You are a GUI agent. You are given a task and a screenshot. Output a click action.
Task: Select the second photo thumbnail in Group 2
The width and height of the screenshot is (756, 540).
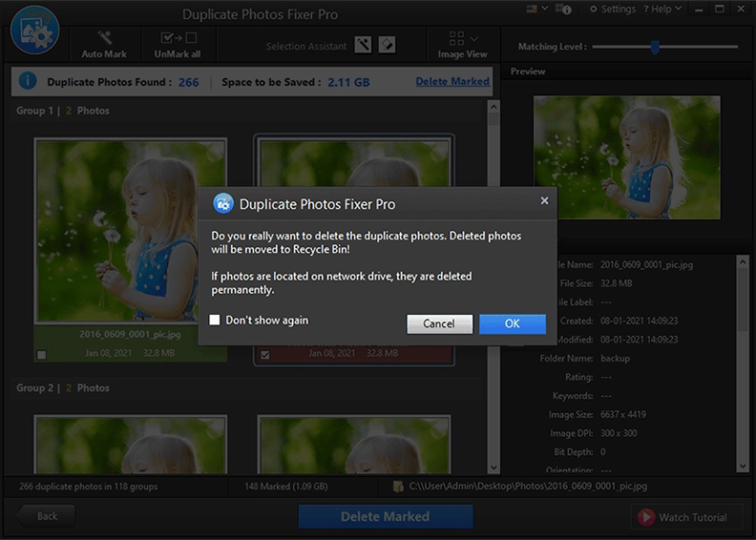point(354,445)
